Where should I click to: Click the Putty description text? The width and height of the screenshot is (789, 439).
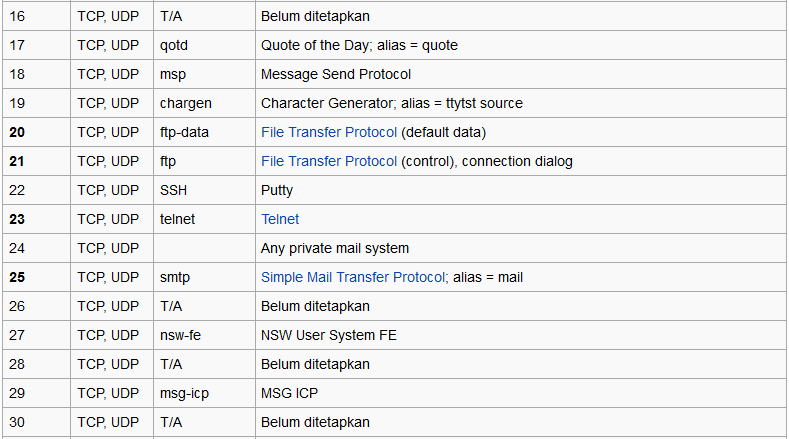click(x=277, y=190)
